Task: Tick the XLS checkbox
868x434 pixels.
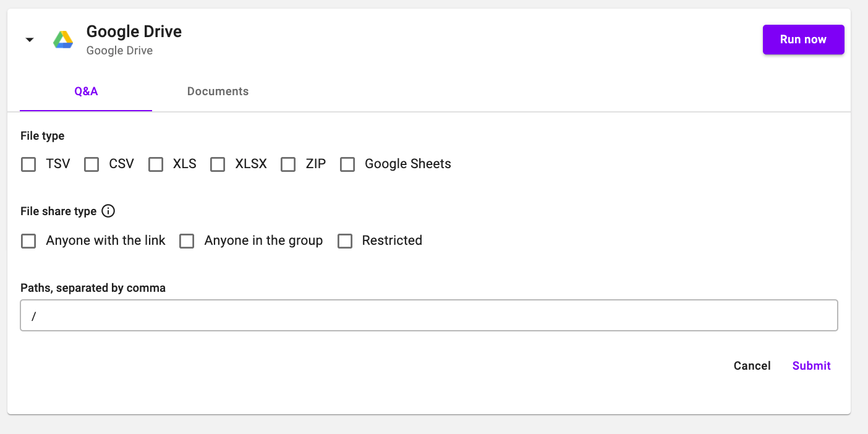Action: click(x=156, y=164)
